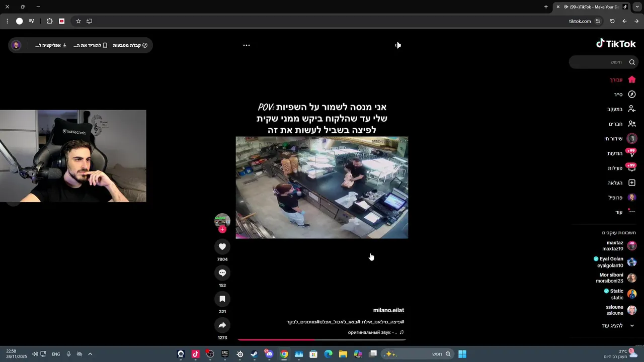Click the video hashtags caption

[345, 322]
